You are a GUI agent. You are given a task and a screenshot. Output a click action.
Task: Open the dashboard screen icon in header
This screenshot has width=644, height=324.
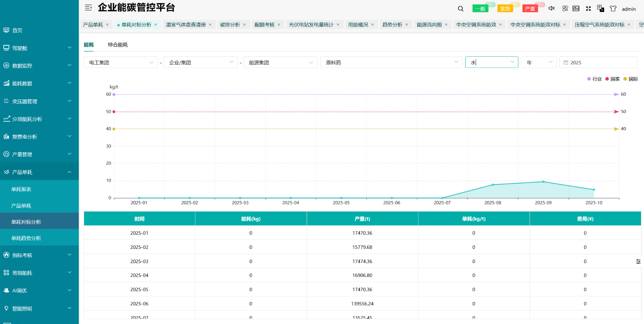point(576,8)
